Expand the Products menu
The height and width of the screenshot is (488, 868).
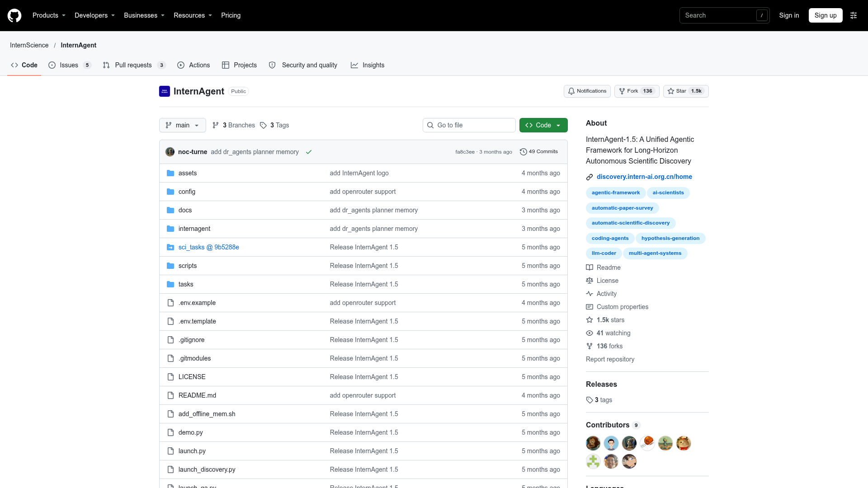point(49,15)
